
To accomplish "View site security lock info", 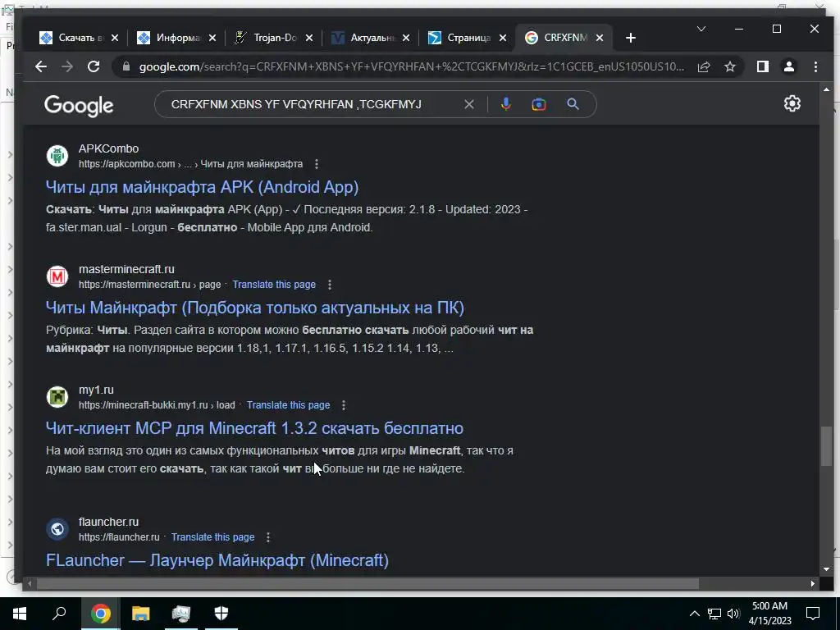I will pyautogui.click(x=126, y=66).
